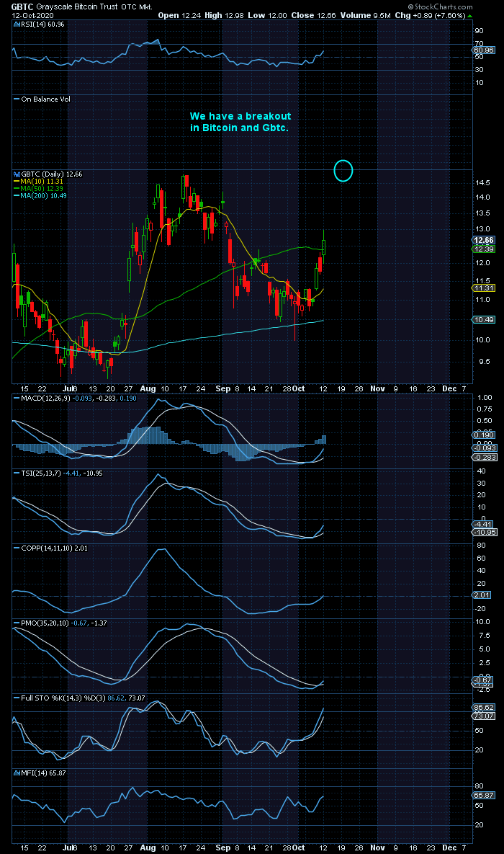Click the 'OTC Mkt.' exchange label
The image size is (504, 854).
[x=137, y=7]
